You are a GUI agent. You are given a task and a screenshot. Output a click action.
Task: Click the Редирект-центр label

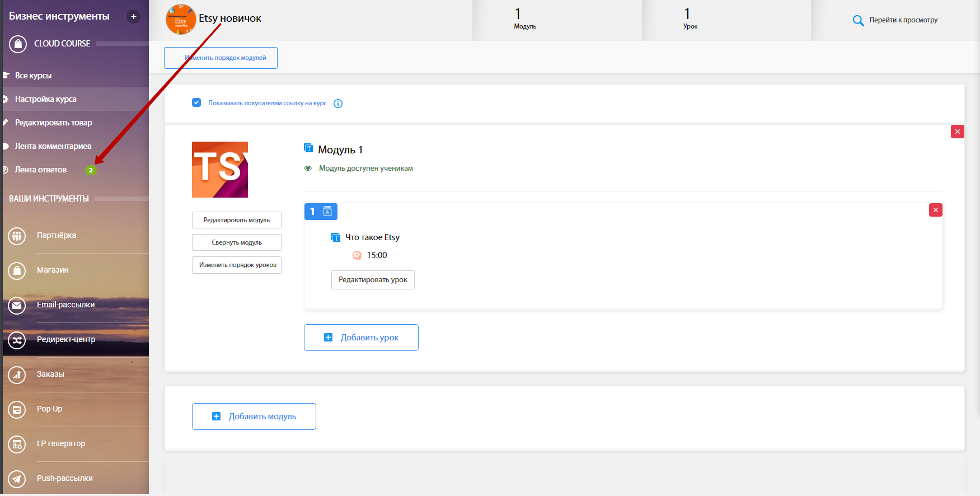click(66, 339)
